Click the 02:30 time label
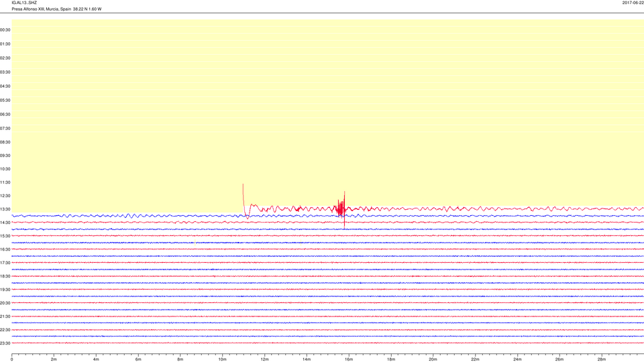This screenshot has width=644, height=362. click(5, 58)
